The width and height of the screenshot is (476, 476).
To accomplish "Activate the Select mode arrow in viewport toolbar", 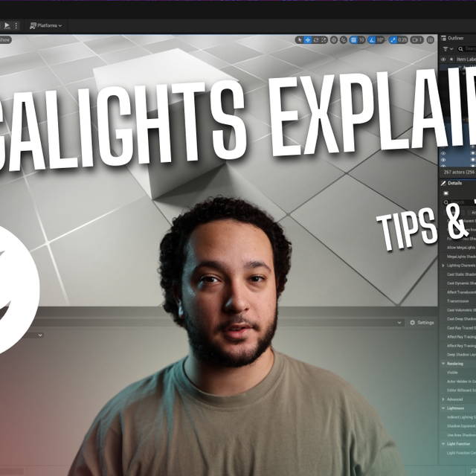I will [x=299, y=39].
